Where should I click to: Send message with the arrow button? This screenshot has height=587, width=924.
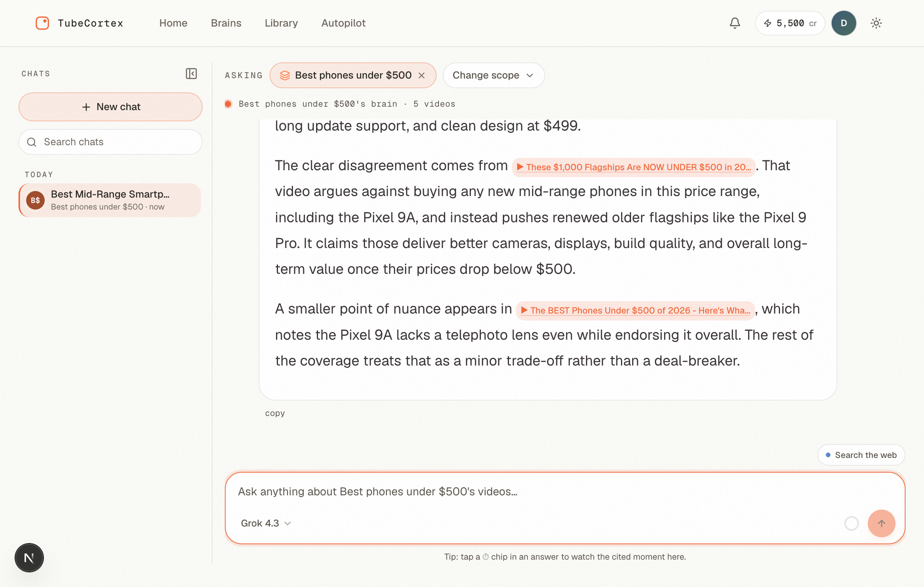click(881, 523)
